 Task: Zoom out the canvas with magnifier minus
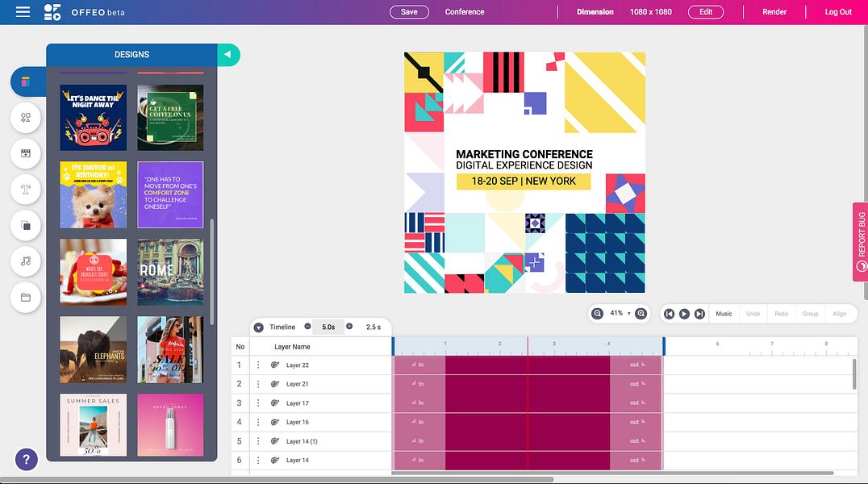coord(597,314)
